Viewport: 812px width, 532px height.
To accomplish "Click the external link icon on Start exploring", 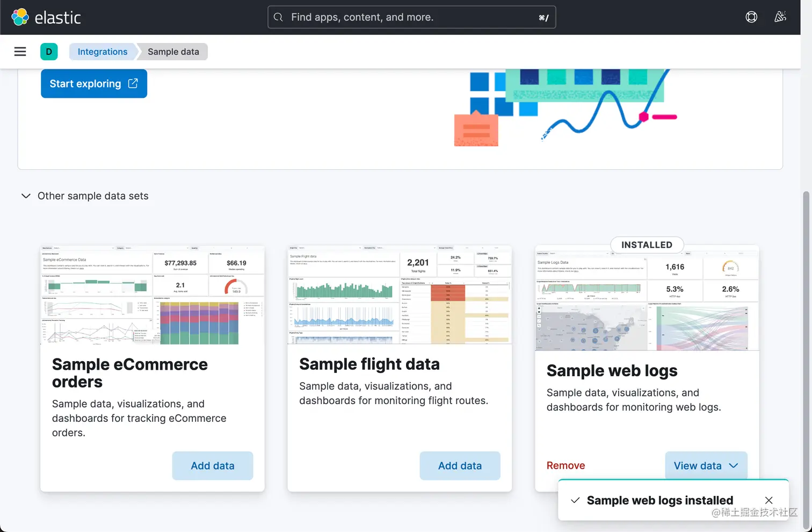I will 133,83.
